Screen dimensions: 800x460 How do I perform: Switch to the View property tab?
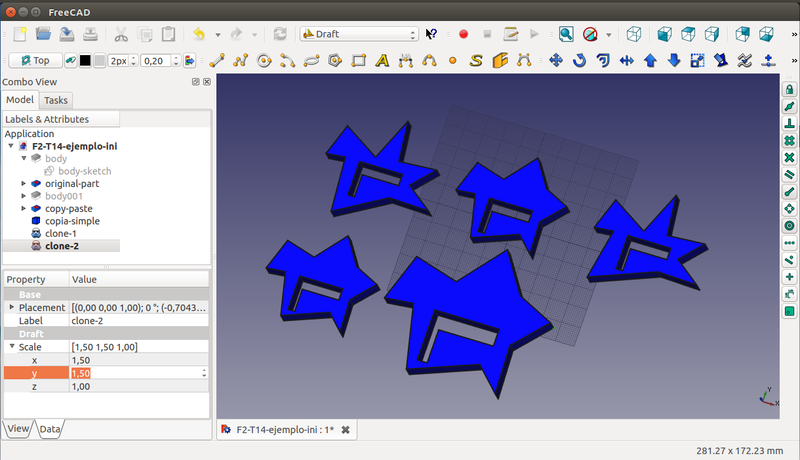pos(18,429)
